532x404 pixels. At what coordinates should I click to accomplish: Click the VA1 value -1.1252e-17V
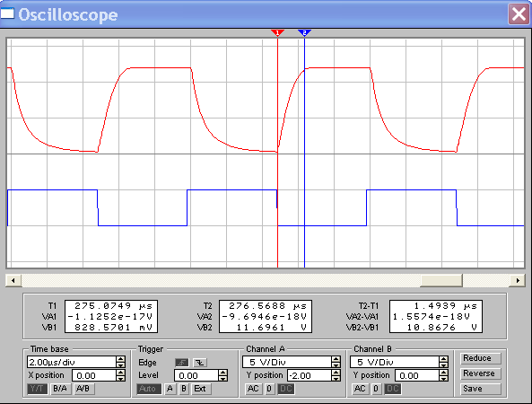110,317
